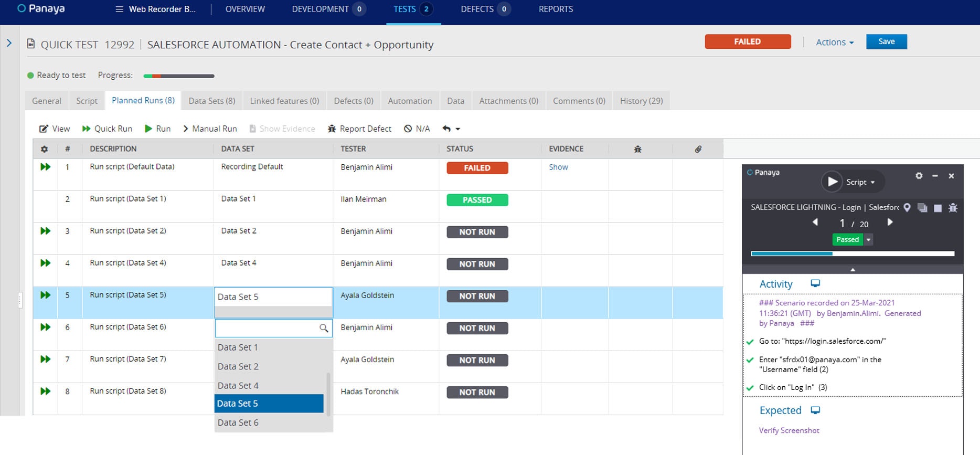Switch to the Automation tab

pyautogui.click(x=410, y=101)
